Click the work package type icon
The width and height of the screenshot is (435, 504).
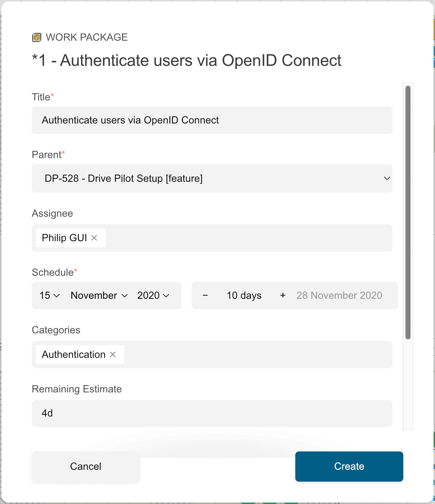pos(36,37)
